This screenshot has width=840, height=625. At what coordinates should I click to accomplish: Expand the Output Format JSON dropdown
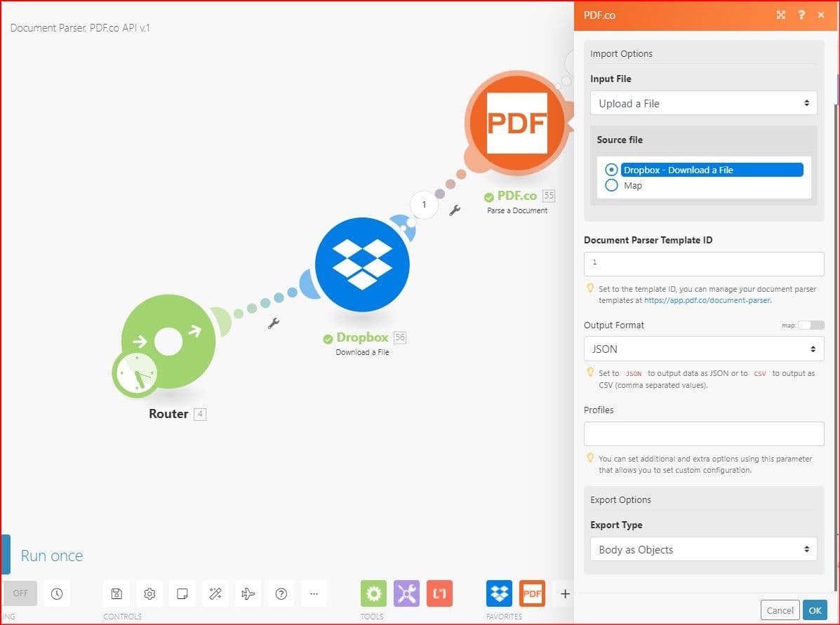[703, 349]
